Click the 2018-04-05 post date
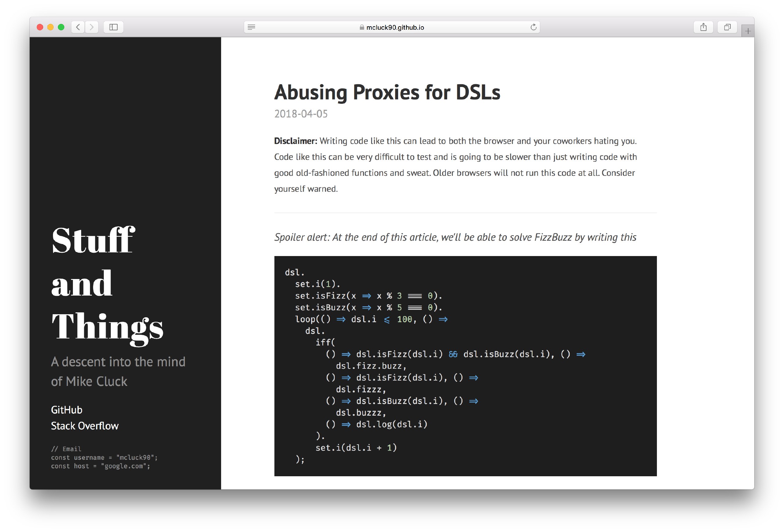This screenshot has height=532, width=784. [x=300, y=114]
